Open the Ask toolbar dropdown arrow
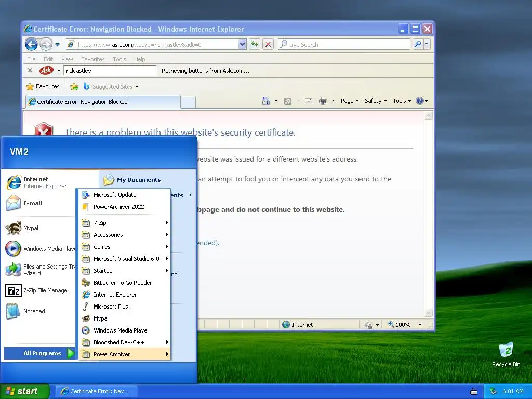Image resolution: width=532 pixels, height=399 pixels. tap(59, 71)
